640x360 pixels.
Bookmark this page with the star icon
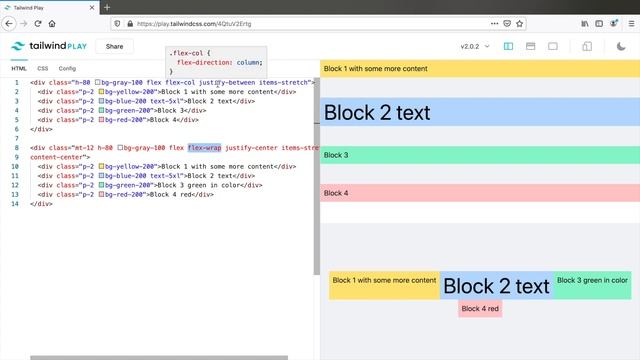tap(520, 24)
